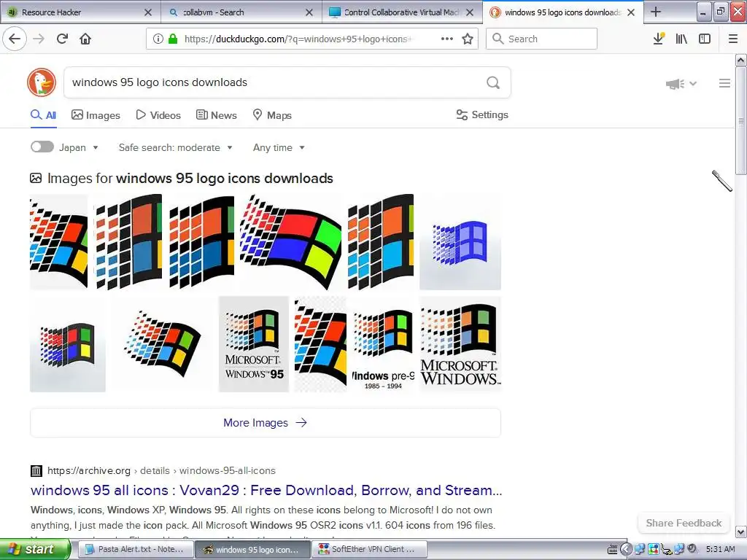Click Images for windows 95 logo heading
Viewport: 747px width, 560px height.
point(190,178)
